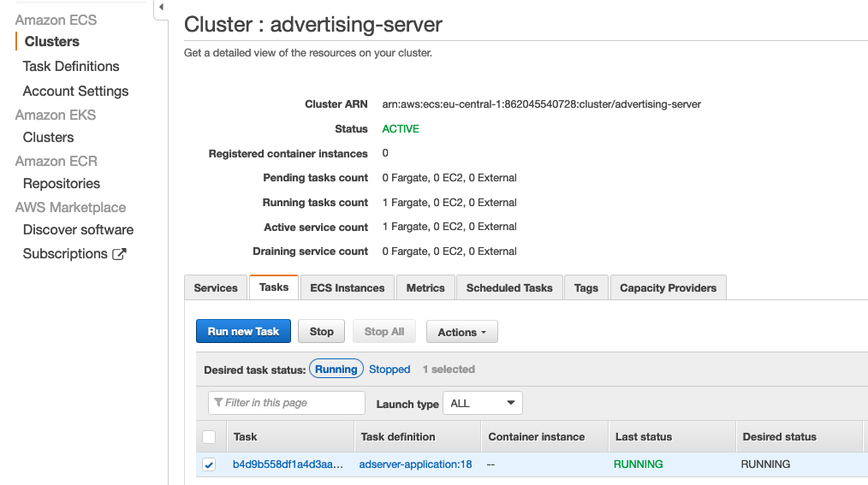
Task: Go to Amazon ECS Clusters in sidebar
Action: (x=52, y=41)
